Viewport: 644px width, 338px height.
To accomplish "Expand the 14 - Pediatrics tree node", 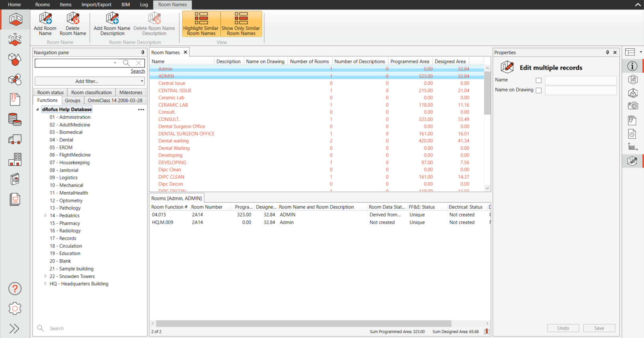I will pos(45,215).
